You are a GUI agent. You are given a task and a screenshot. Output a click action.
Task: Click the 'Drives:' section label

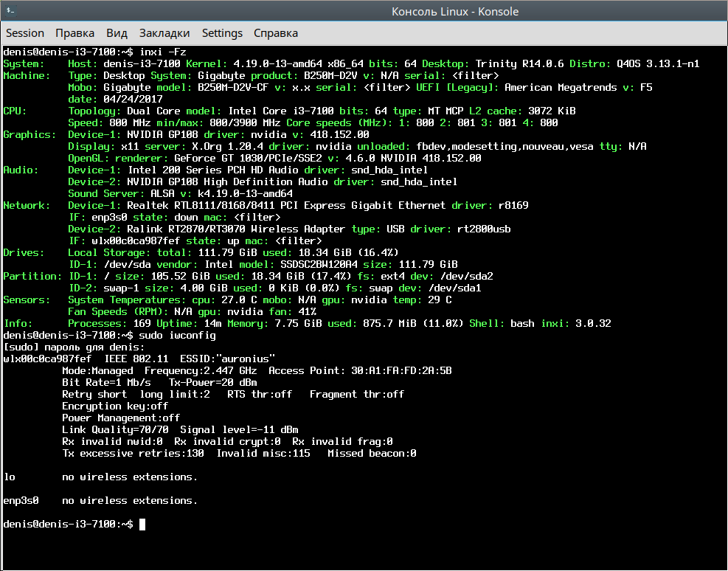point(24,252)
